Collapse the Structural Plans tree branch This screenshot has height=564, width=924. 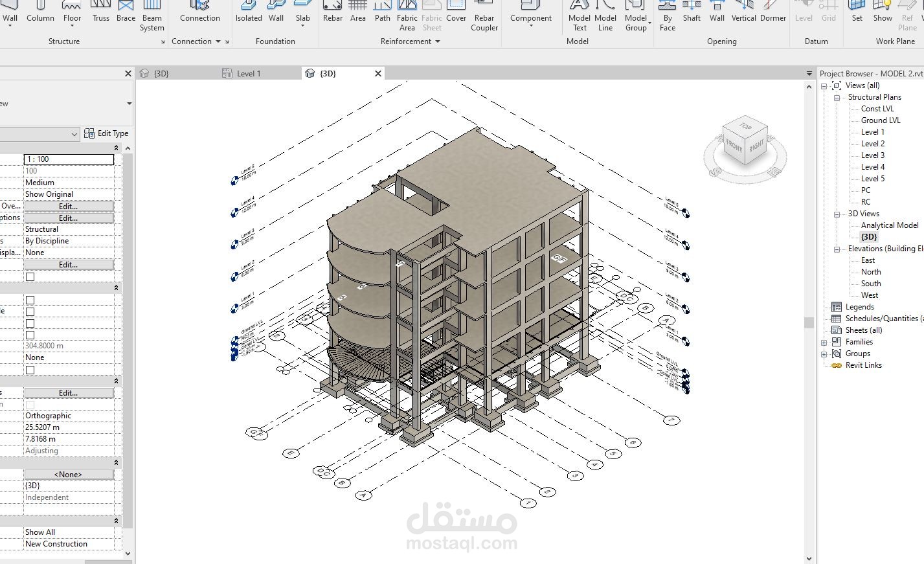(835, 96)
